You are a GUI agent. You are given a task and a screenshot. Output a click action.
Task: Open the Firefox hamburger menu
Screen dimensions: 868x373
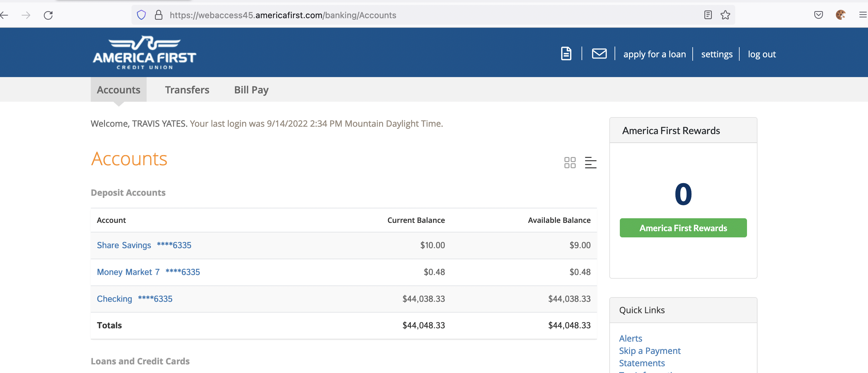click(863, 15)
